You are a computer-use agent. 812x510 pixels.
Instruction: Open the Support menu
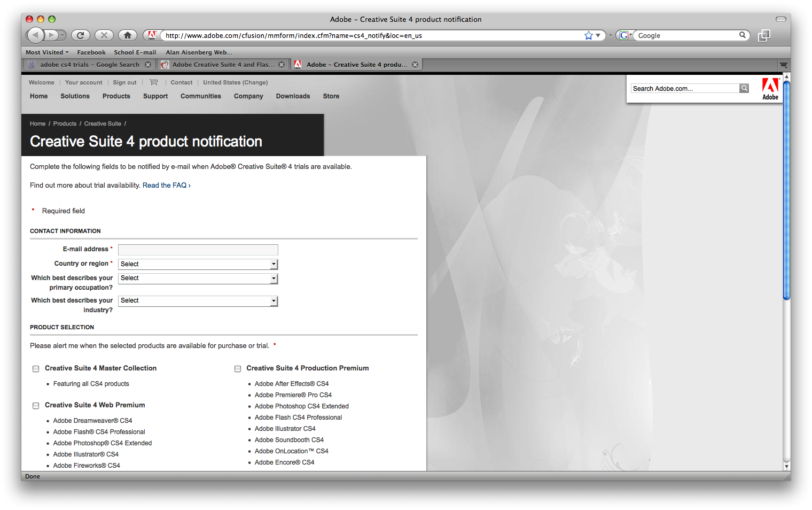pyautogui.click(x=155, y=96)
